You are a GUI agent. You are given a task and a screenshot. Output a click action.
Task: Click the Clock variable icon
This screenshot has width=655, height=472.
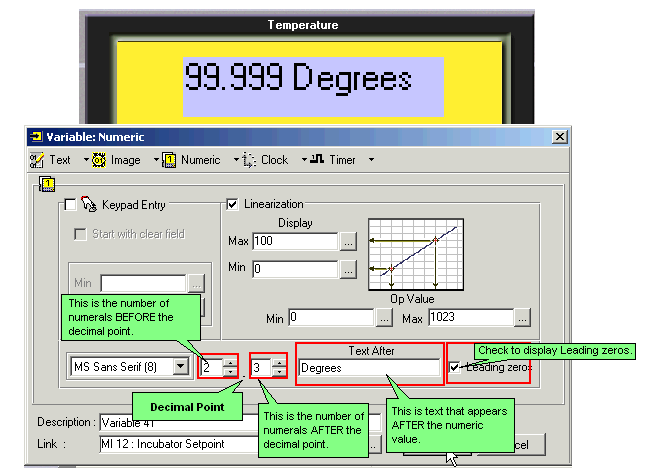pos(249,160)
